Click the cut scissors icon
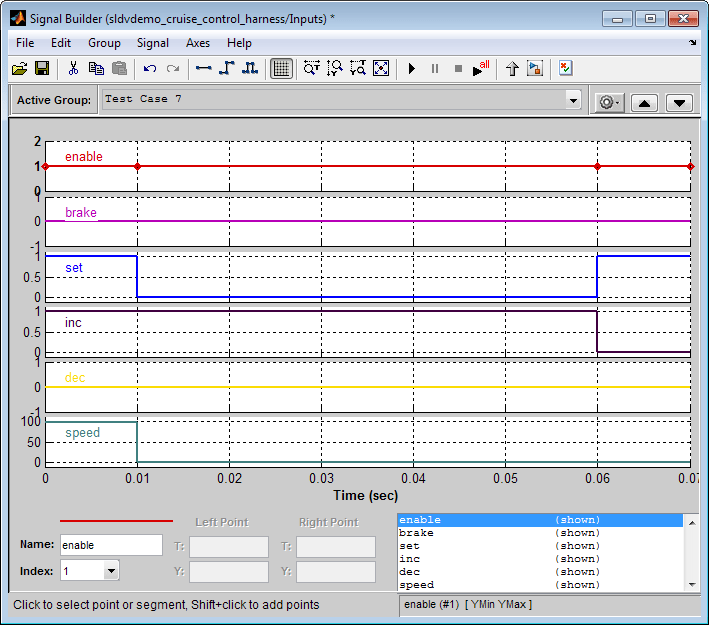 click(73, 68)
